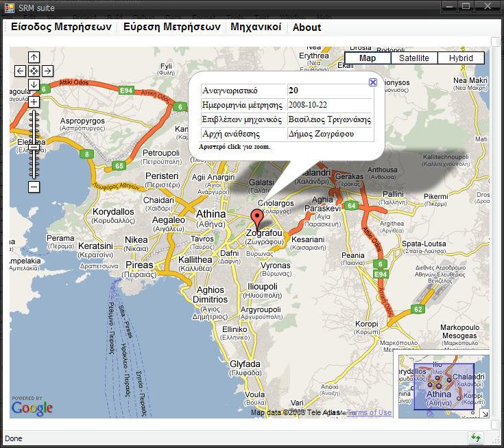Collapse the overview map with corner arrow
The width and height of the screenshot is (504, 448).
point(484,414)
